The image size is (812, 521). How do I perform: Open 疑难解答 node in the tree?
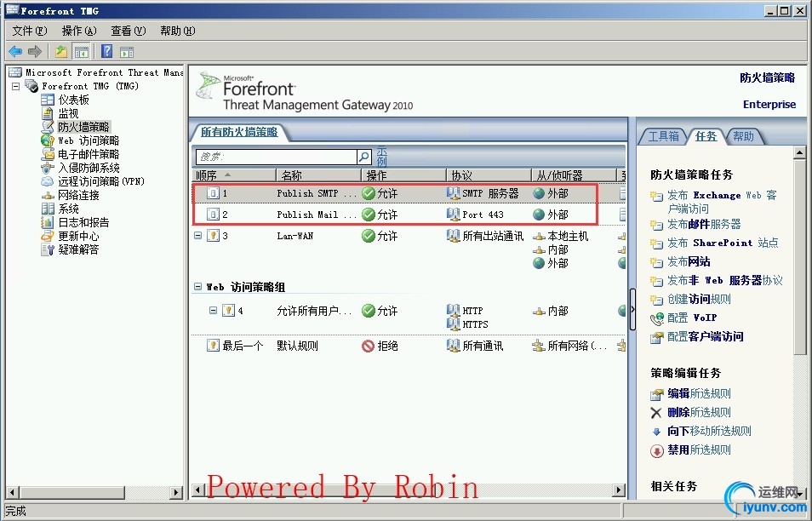78,249
